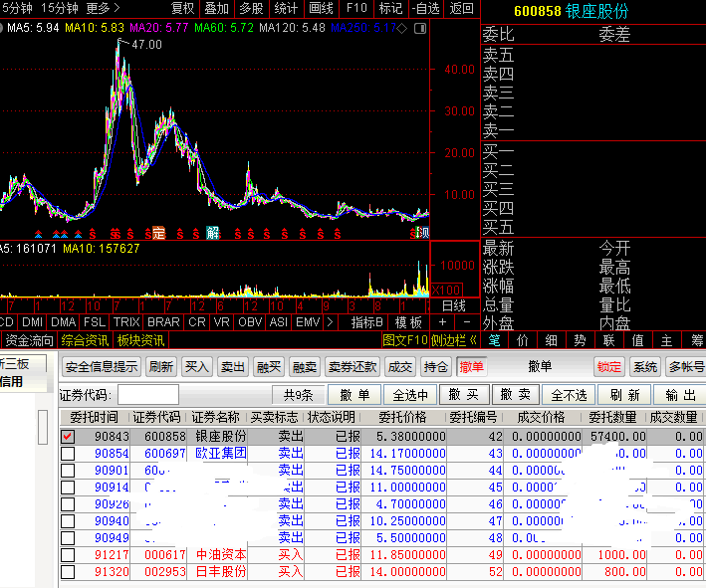Open the 日线 period selector

tap(454, 305)
